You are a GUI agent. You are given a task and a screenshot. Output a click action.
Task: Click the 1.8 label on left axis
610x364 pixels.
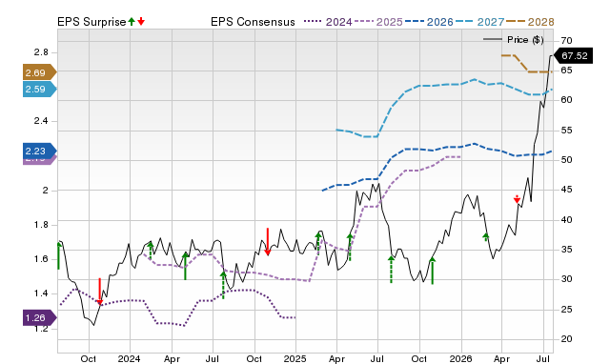41,225
